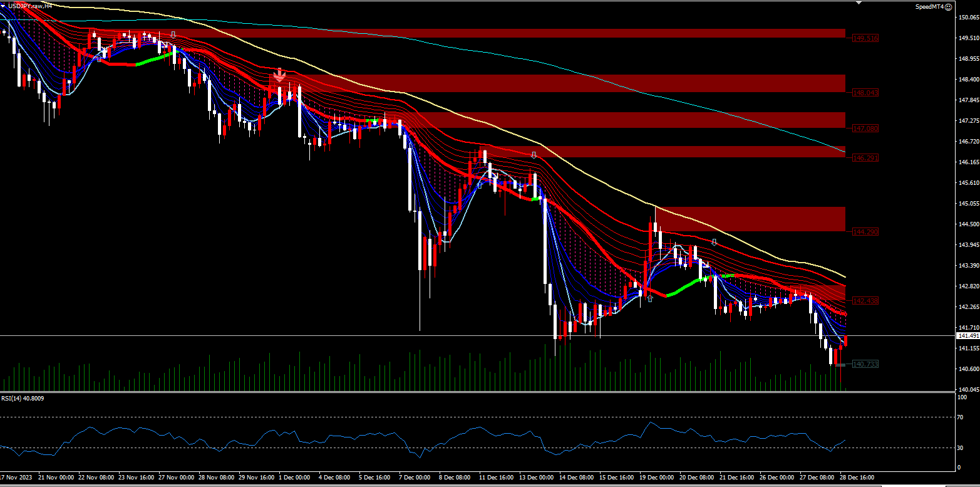Click the 145.055 value on price axis
The width and height of the screenshot is (980, 487).
click(968, 203)
